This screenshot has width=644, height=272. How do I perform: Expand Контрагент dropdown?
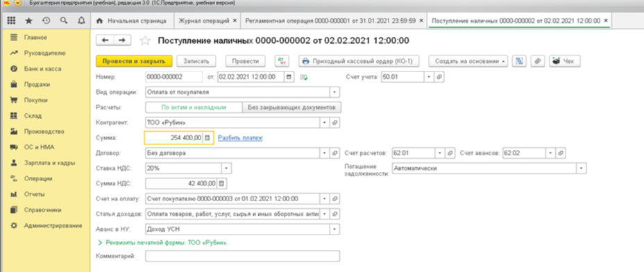325,122
